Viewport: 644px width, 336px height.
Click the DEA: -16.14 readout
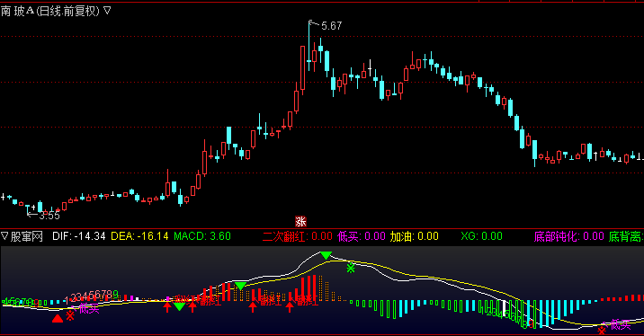pyautogui.click(x=139, y=236)
